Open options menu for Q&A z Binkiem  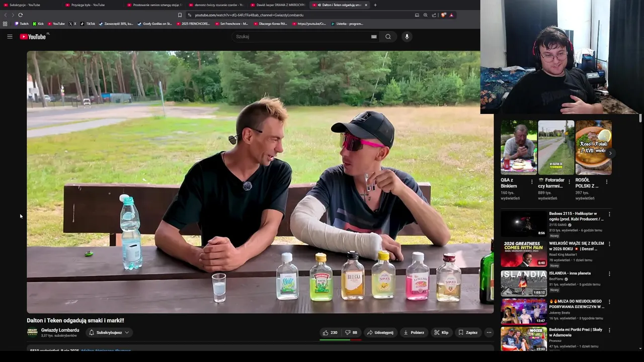tap(532, 182)
